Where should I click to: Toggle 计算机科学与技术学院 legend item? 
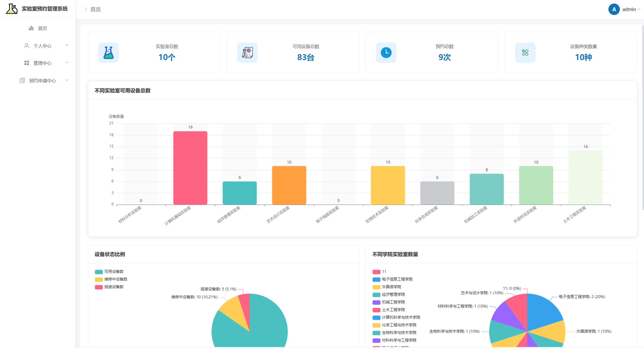pos(396,317)
